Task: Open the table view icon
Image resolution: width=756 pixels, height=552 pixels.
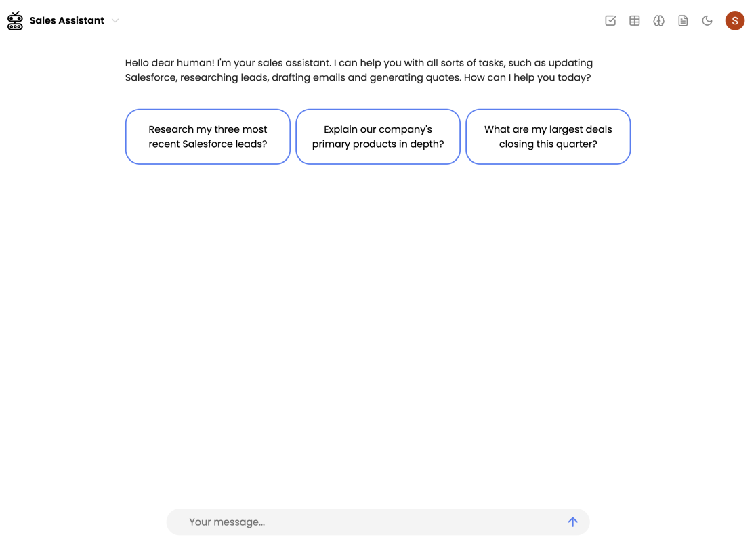Action: (x=635, y=20)
